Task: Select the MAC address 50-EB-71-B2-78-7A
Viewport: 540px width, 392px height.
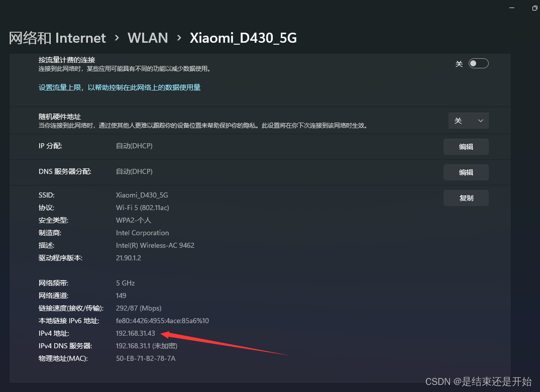Action: [146, 359]
